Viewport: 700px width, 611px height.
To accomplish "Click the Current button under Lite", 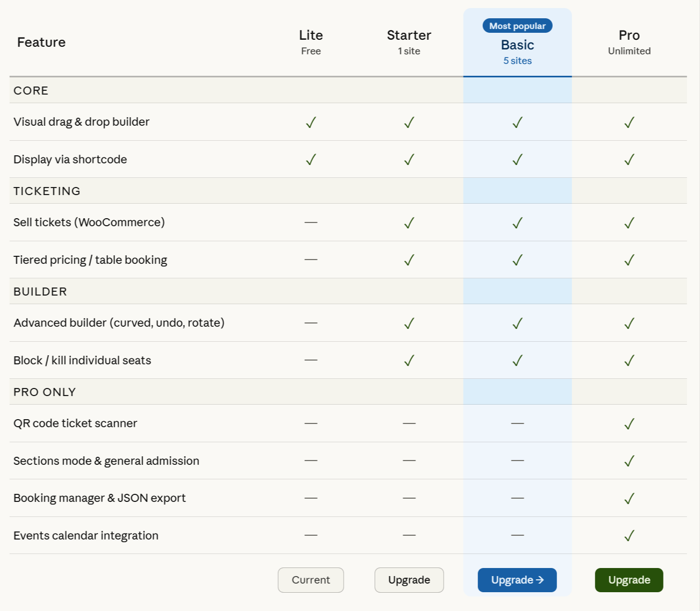I will click(x=311, y=580).
